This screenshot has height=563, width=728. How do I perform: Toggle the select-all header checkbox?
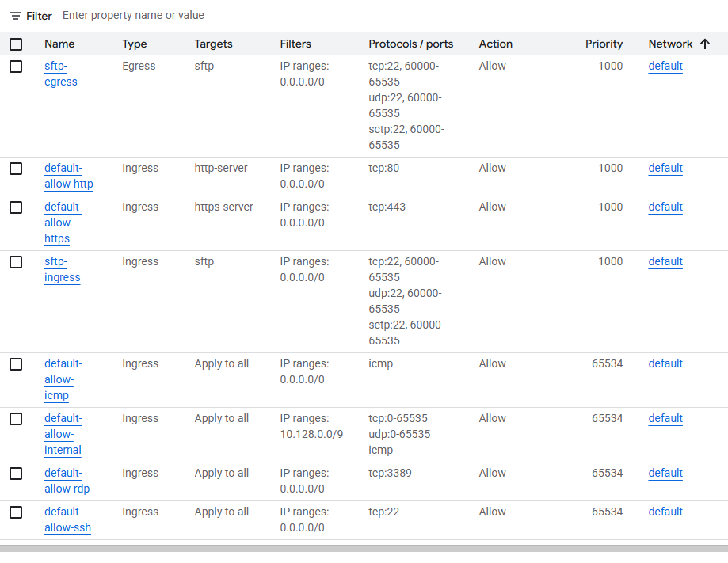16,44
